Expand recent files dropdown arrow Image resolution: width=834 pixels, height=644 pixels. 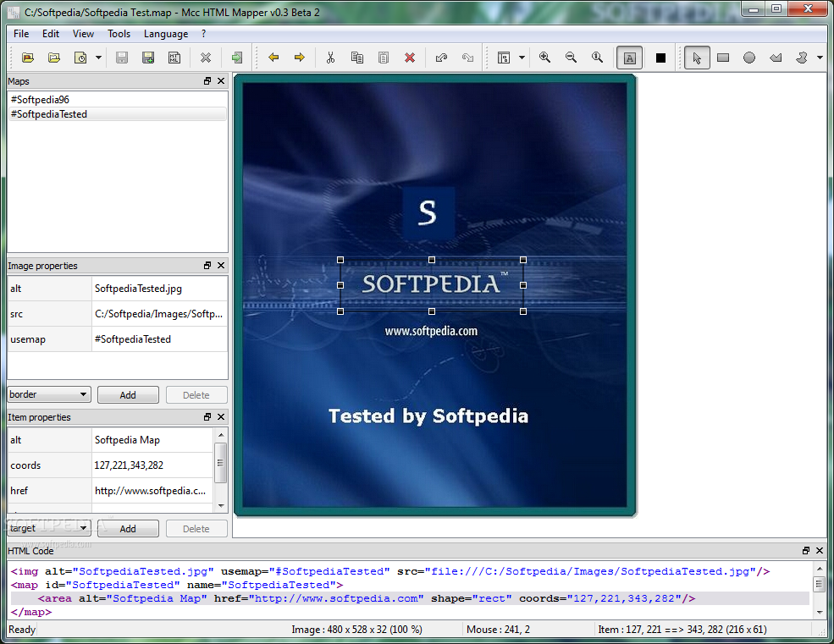pos(98,58)
